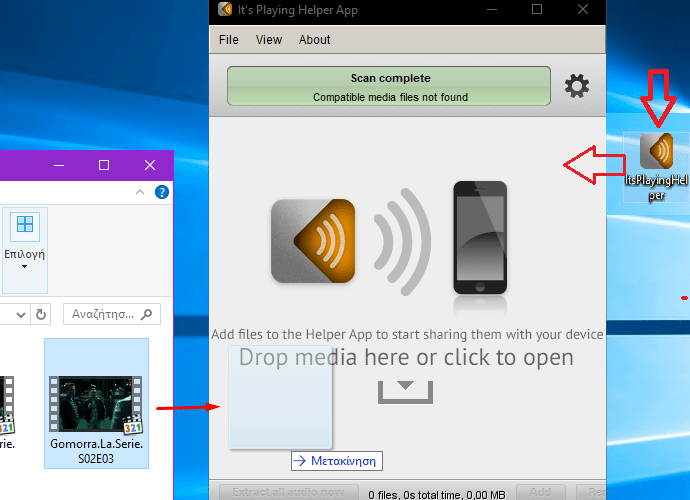Screen dimensions: 690x500
Task: Click the '0 files, 0s total time' status text
Action: pyautogui.click(x=437, y=495)
